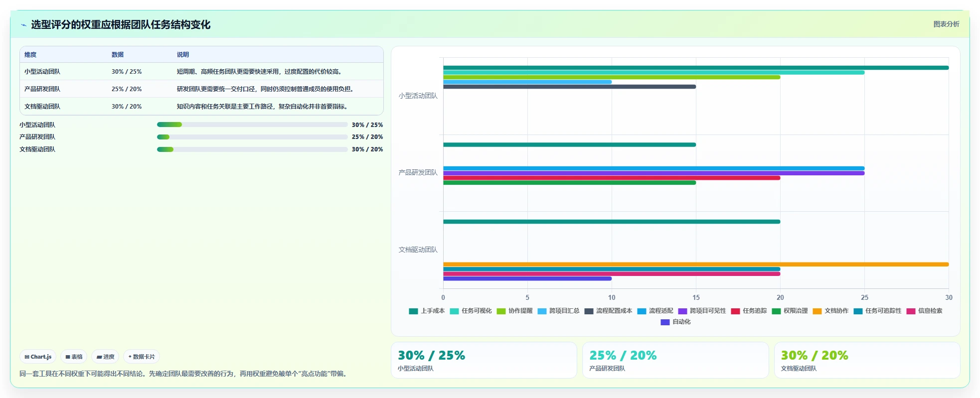Click the x-axis tick label 30
The height and width of the screenshot is (398, 980).
[x=949, y=297]
